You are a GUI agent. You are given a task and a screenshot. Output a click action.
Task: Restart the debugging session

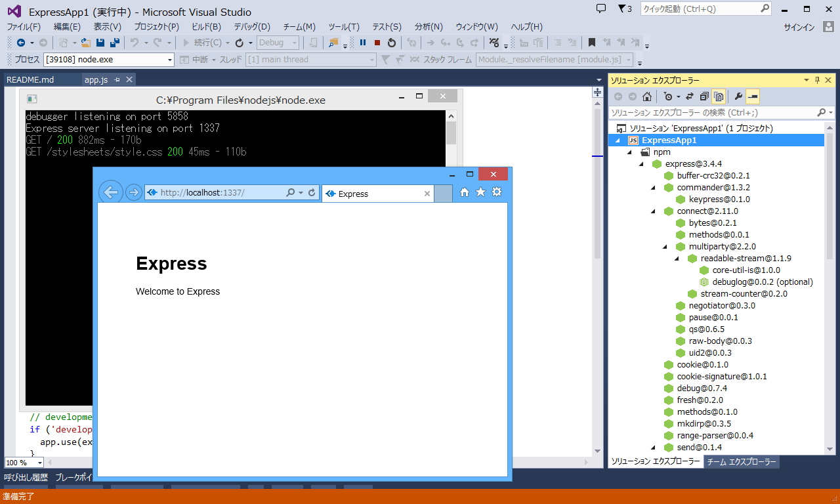392,43
